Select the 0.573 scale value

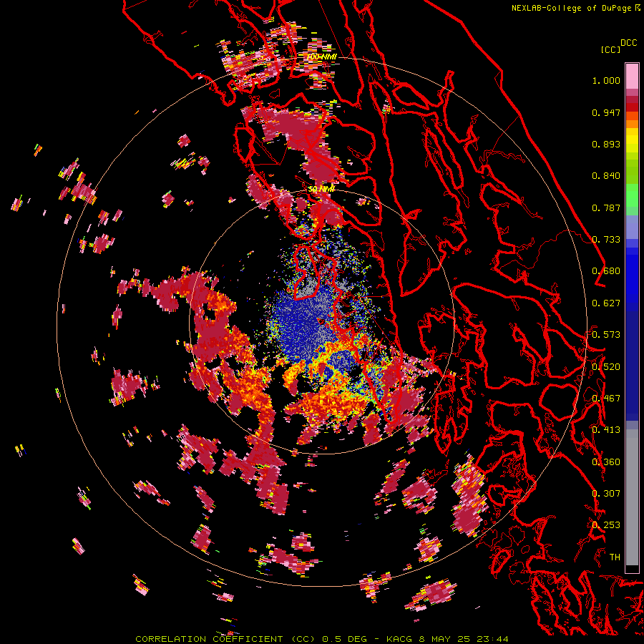tap(606, 335)
